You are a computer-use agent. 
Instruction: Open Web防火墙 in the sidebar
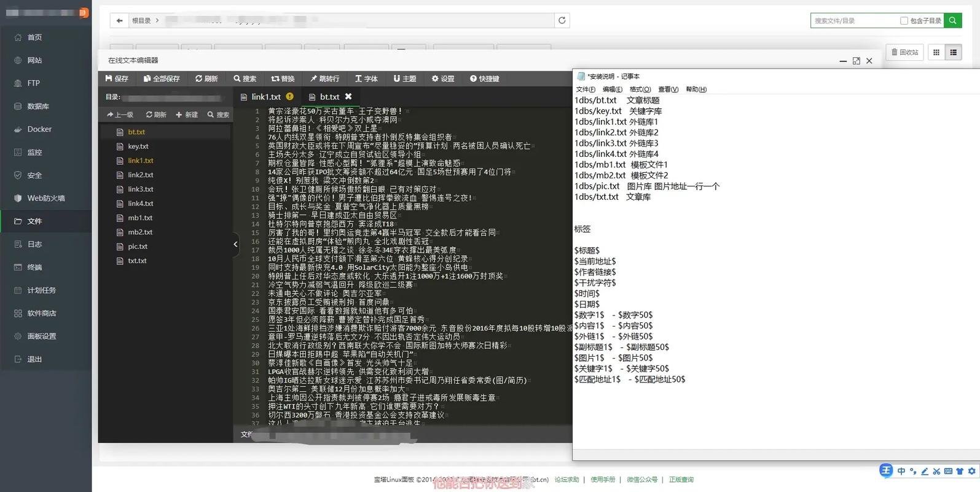pos(46,198)
